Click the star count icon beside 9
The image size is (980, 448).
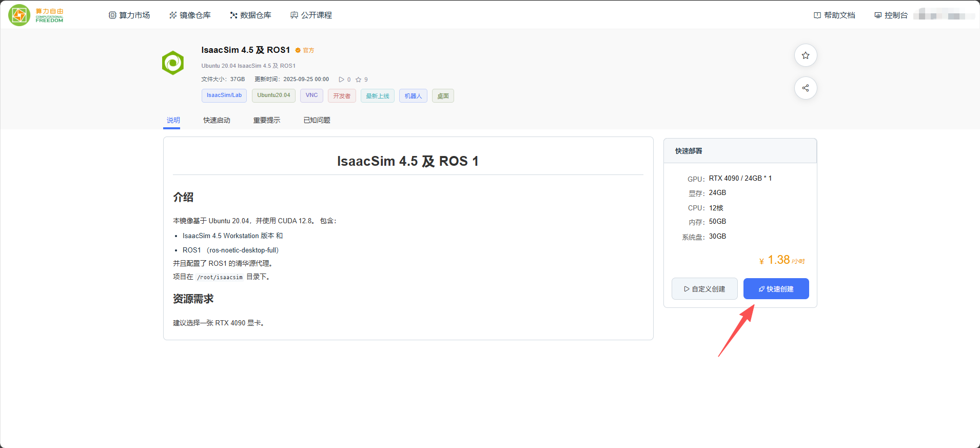359,80
